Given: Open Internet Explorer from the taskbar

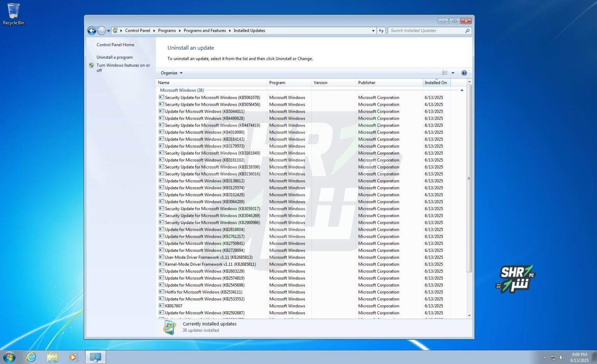Looking at the screenshot, I should (x=31, y=357).
